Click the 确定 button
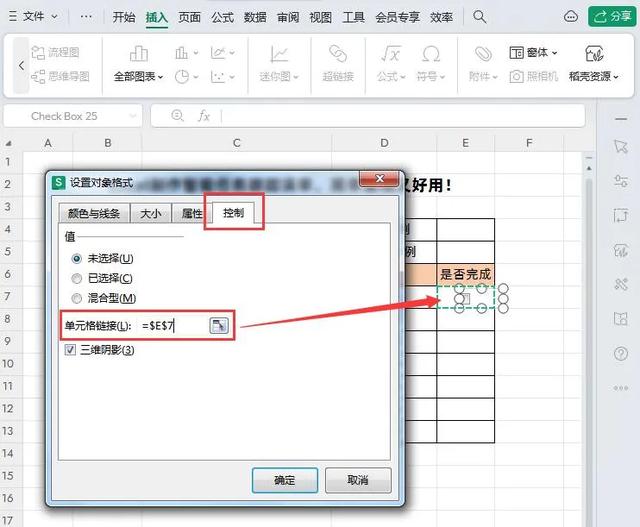Image resolution: width=640 pixels, height=527 pixels. point(284,480)
